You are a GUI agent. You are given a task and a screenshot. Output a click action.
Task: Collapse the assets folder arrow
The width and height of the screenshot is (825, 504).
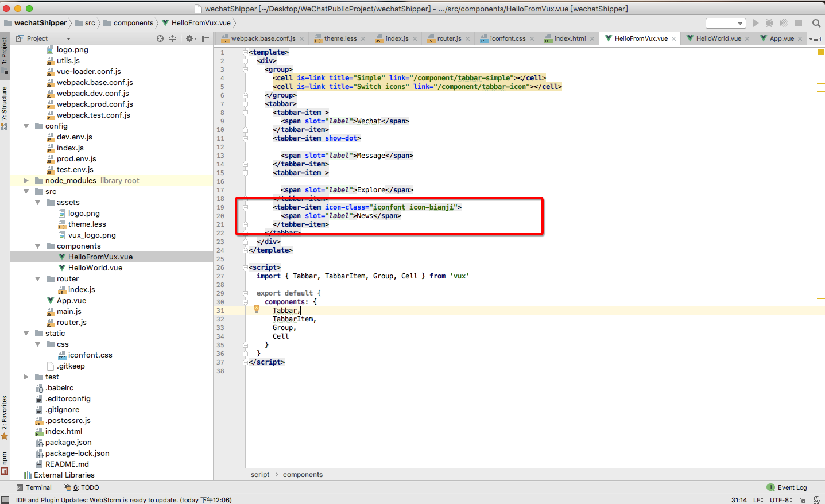[x=37, y=202]
